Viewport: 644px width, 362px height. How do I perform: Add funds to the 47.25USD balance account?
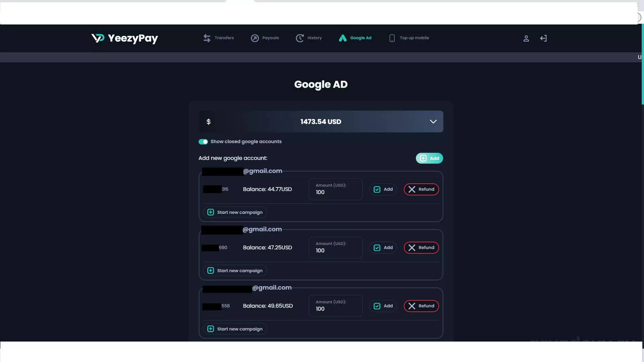tap(383, 248)
